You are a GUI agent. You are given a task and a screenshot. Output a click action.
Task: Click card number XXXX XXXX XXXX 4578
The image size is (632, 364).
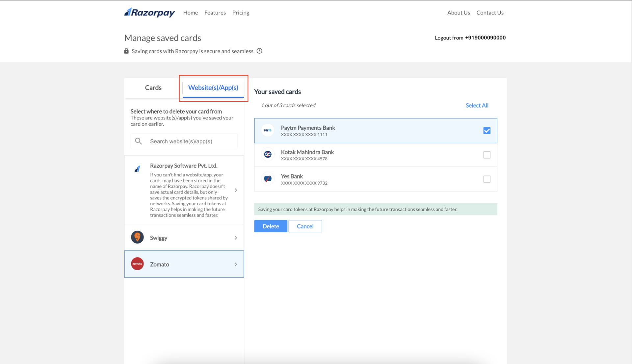pyautogui.click(x=304, y=159)
